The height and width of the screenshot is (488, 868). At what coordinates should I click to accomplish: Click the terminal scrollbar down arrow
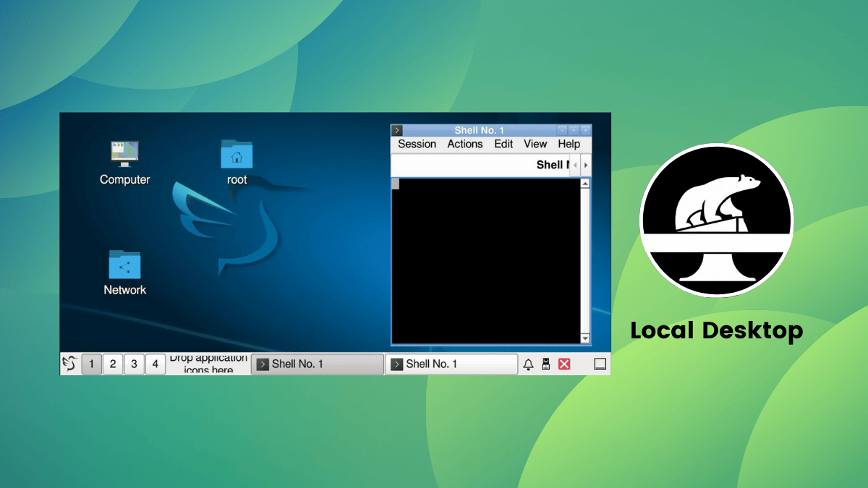585,338
